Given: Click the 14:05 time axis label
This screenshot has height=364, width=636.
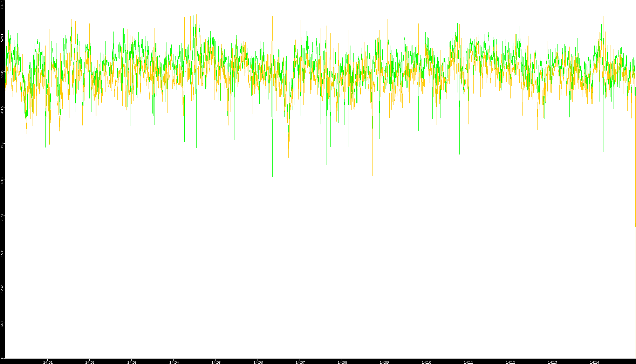Looking at the screenshot, I should point(216,362).
